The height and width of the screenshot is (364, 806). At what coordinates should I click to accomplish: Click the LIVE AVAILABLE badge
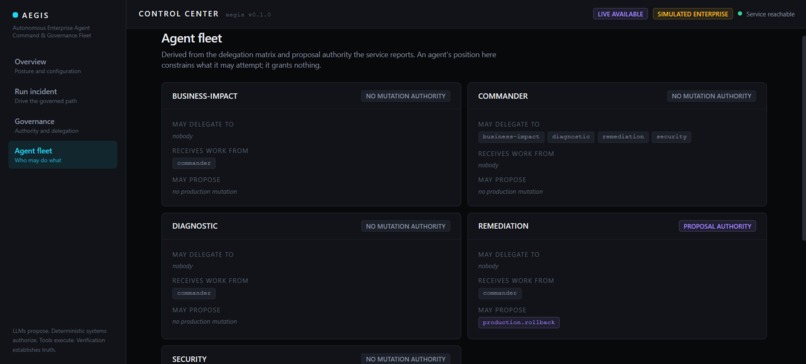point(620,14)
